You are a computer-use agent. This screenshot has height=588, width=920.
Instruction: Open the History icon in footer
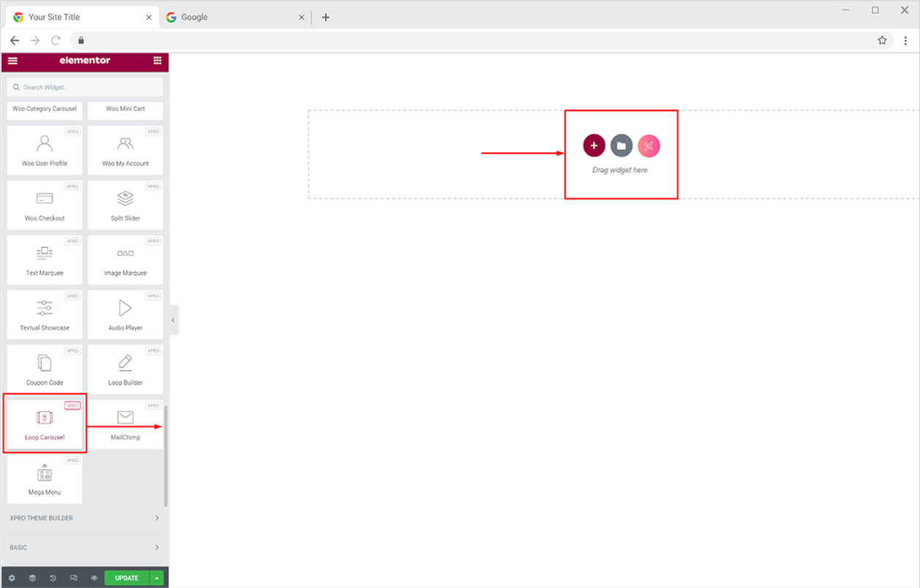53,578
